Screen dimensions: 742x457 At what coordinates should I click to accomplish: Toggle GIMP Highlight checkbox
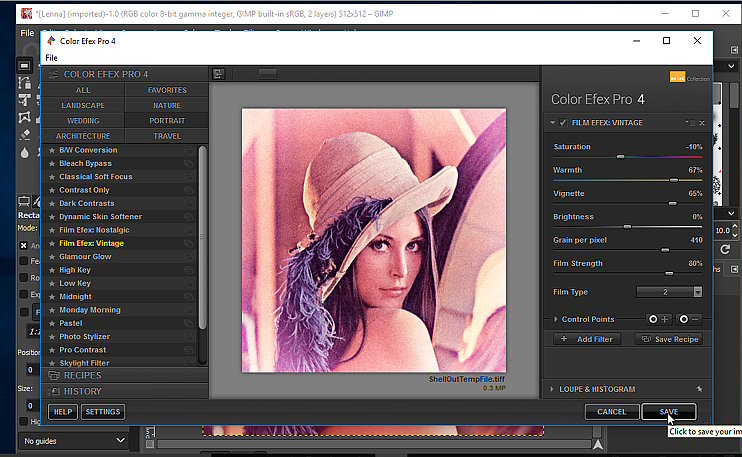pyautogui.click(x=24, y=421)
